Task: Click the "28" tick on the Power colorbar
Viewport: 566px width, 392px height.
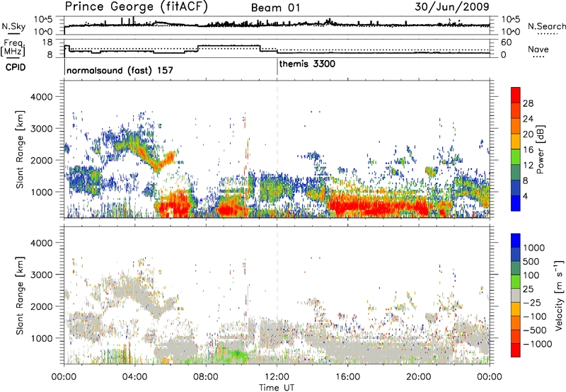Action: 528,103
